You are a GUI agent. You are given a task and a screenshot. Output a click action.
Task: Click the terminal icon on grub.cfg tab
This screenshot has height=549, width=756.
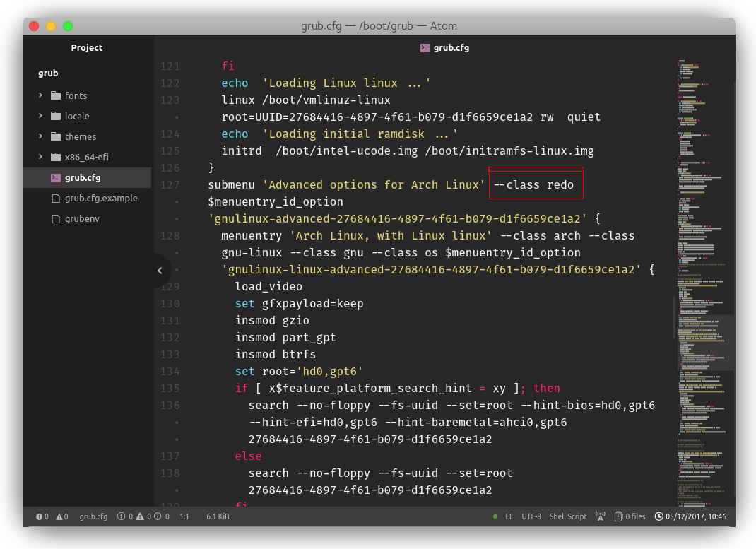[425, 48]
